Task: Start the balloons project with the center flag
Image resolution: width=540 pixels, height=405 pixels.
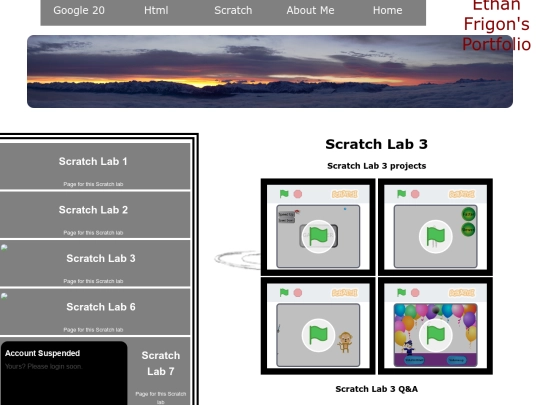Action: click(x=436, y=335)
